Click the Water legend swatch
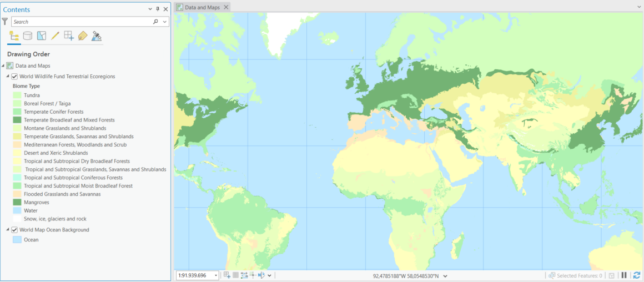This screenshot has height=282, width=644. (x=17, y=210)
